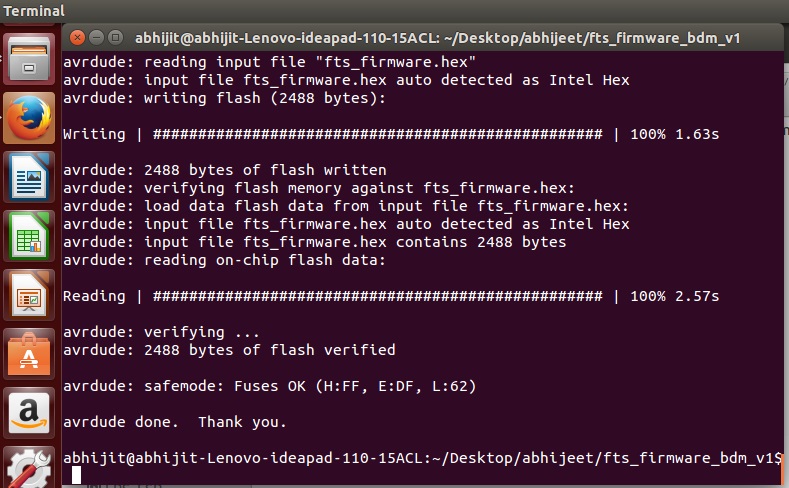Open LibreOffice Writer from the launcher
The width and height of the screenshot is (789, 488).
(29, 177)
